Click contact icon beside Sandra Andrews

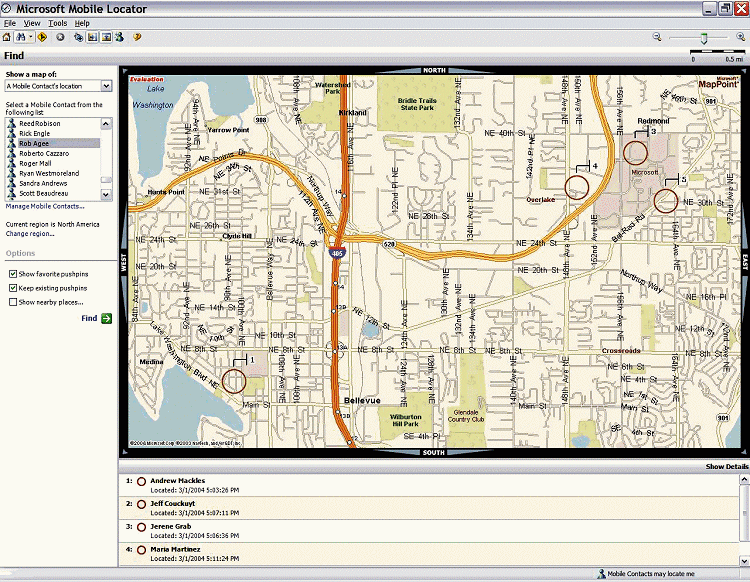pos(11,184)
